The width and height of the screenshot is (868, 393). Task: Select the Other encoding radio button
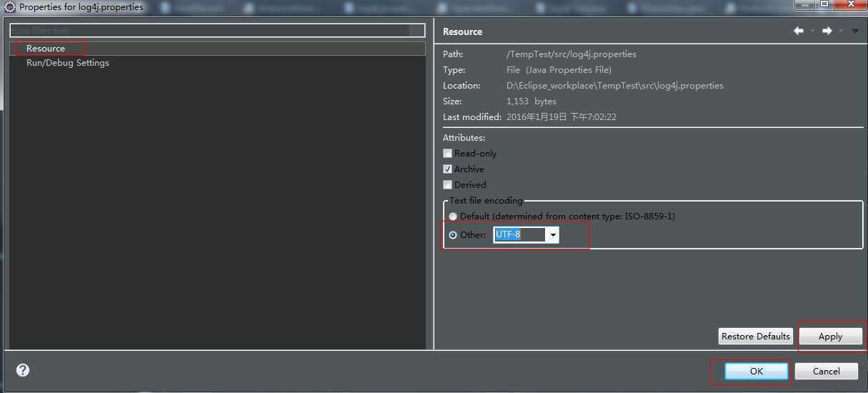(453, 235)
